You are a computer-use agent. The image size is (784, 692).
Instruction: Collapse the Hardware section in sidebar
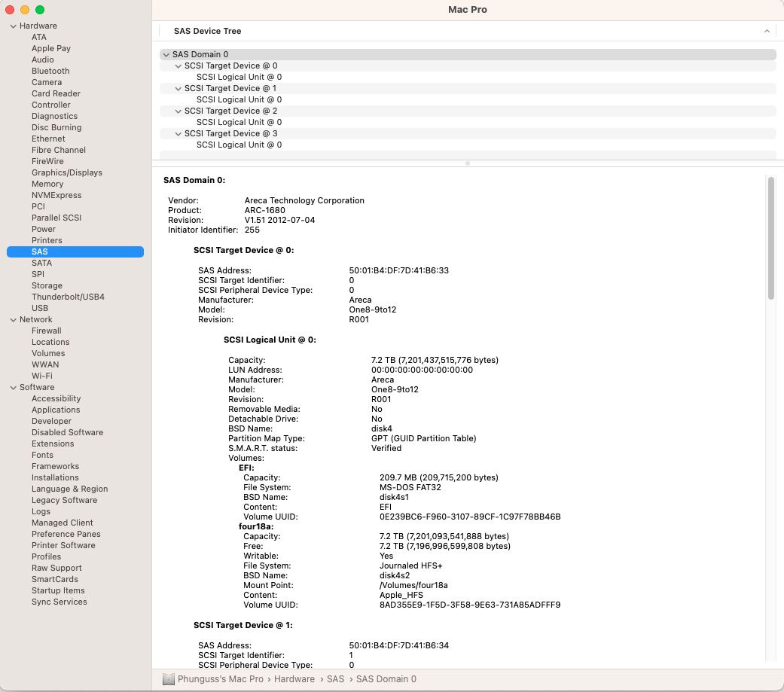tap(13, 26)
